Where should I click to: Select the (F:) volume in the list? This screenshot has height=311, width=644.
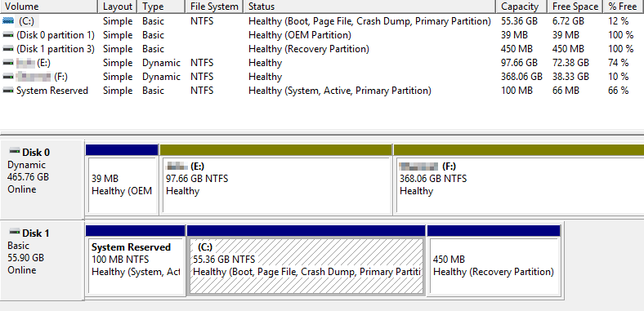(x=42, y=77)
